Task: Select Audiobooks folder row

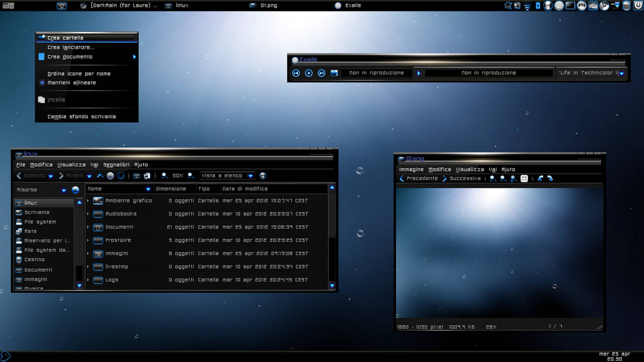Action: tap(206, 213)
